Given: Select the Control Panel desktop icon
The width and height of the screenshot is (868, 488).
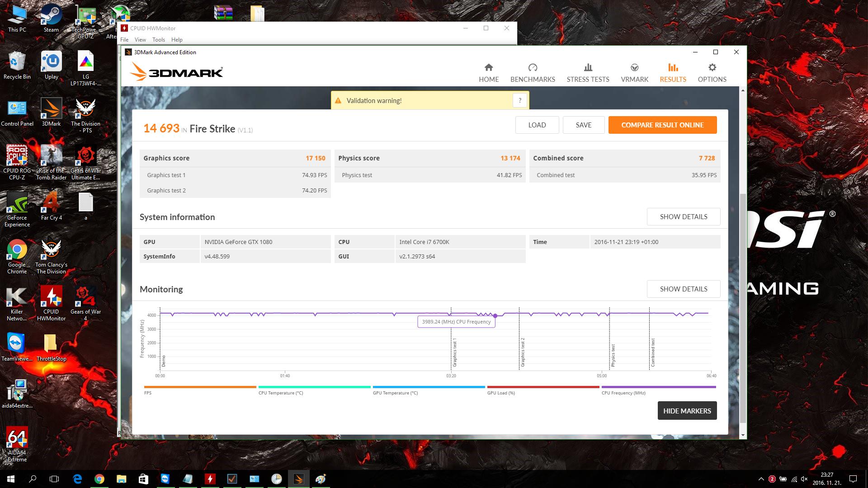Looking at the screenshot, I should pos(17,113).
